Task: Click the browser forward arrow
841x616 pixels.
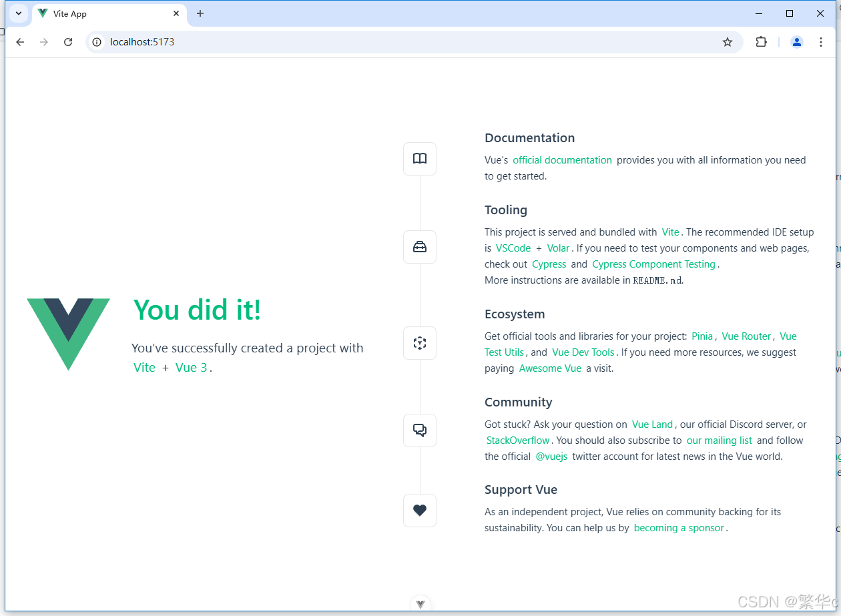Action: (x=44, y=42)
